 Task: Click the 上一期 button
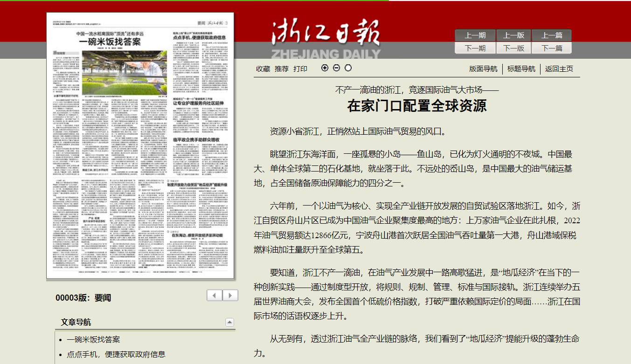474,35
